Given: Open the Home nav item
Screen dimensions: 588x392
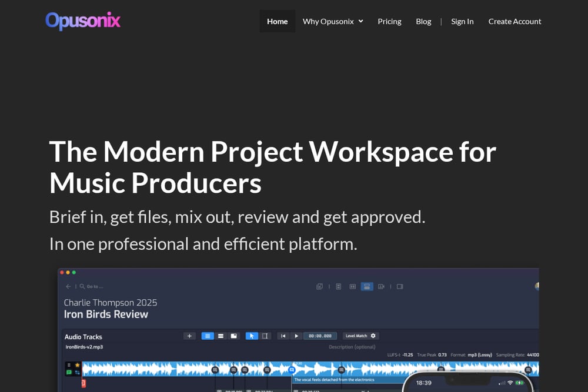Looking at the screenshot, I should (x=277, y=21).
